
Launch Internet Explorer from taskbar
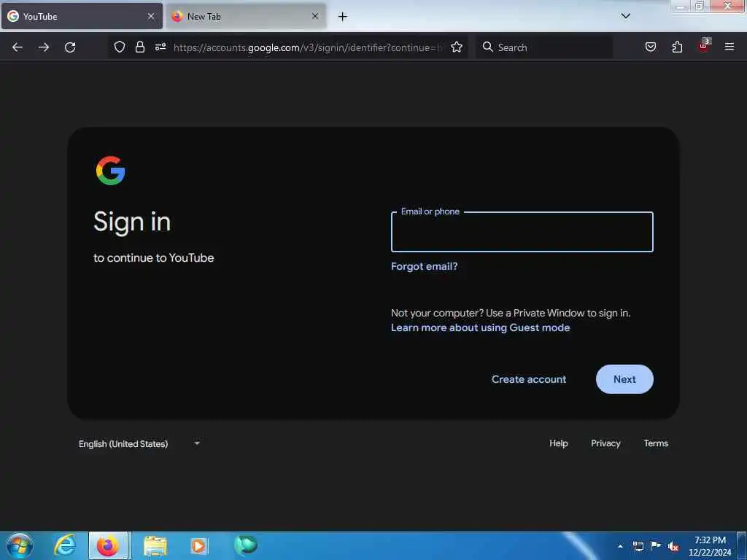coord(65,545)
